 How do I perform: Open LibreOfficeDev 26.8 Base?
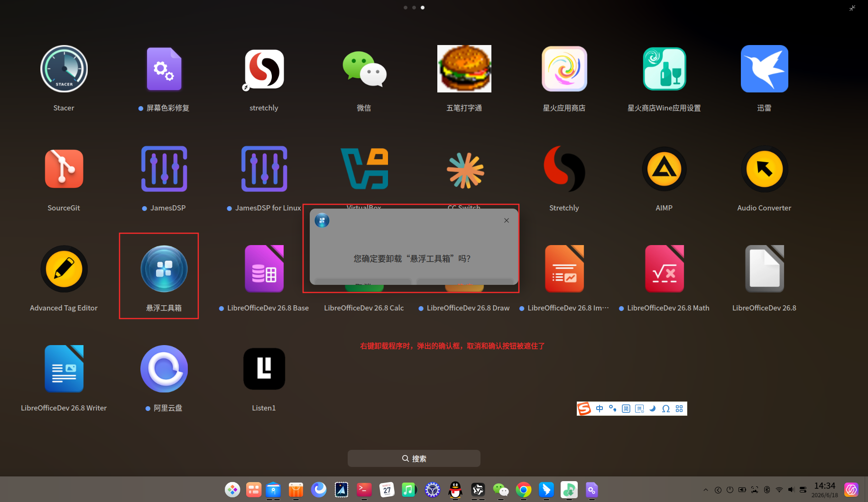pyautogui.click(x=264, y=269)
